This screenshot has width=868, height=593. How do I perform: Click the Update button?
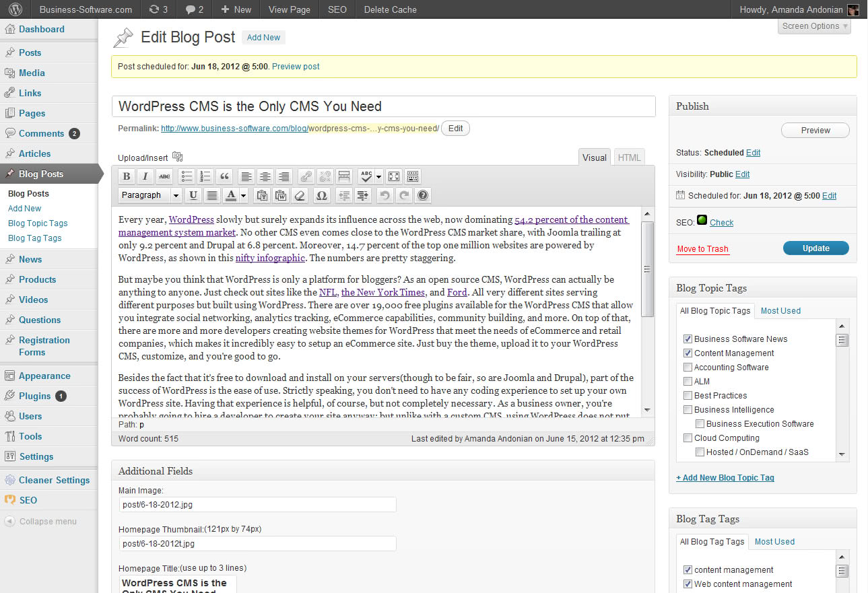(815, 248)
